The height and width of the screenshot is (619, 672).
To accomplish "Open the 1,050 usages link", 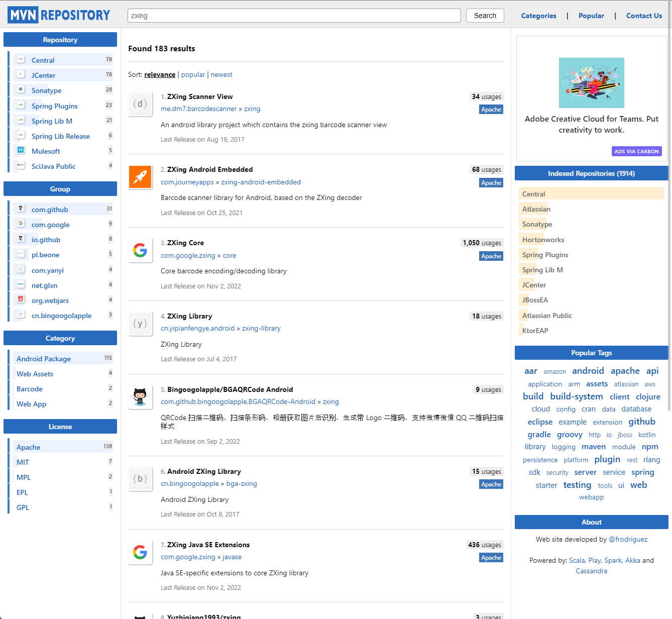I will [482, 243].
